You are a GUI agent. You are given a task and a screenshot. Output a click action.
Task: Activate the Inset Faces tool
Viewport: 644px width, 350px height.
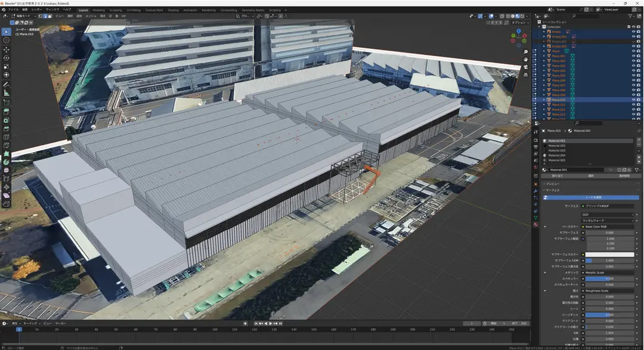pos(6,120)
